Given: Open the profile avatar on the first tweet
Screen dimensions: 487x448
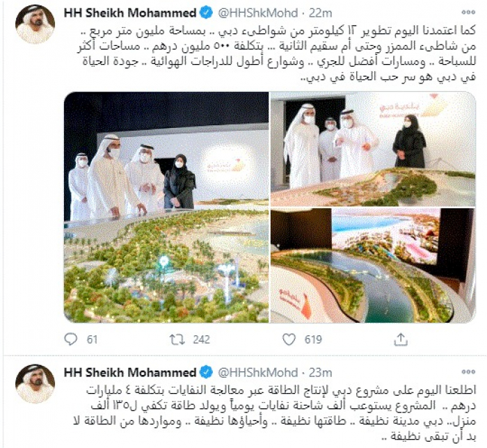Looking at the screenshot, I should [35, 24].
